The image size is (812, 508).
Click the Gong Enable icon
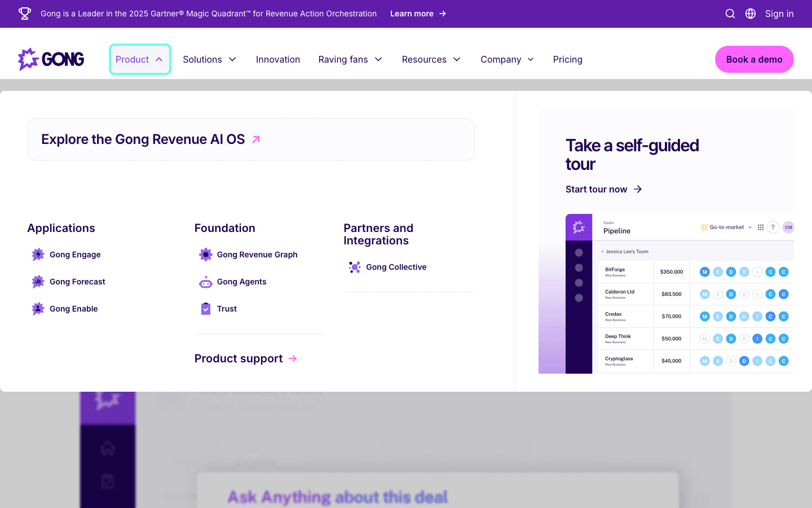coord(38,309)
